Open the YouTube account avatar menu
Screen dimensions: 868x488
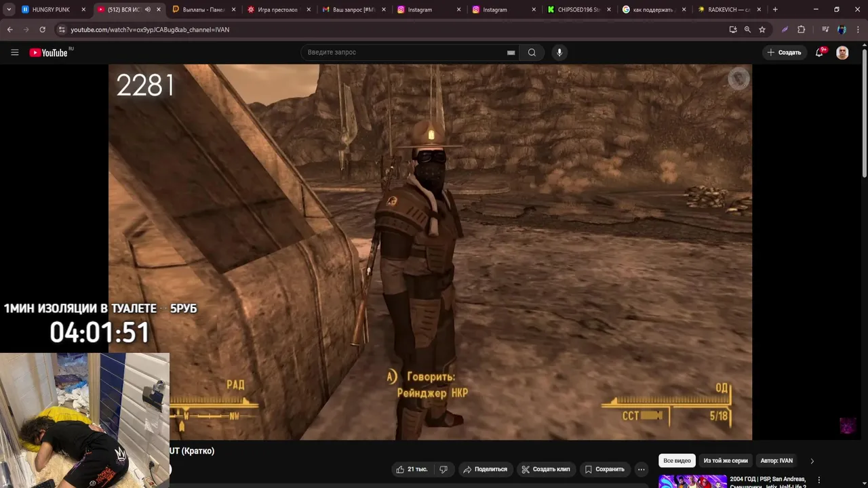842,52
